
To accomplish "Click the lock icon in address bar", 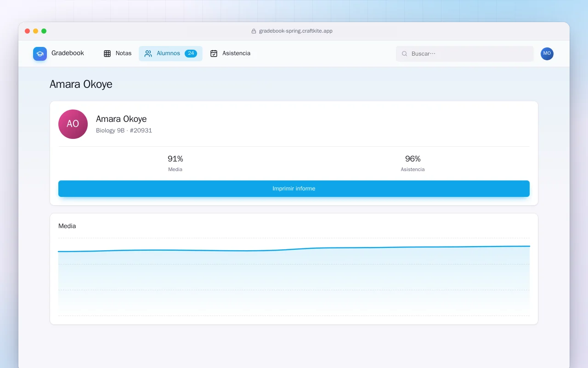I will [254, 31].
